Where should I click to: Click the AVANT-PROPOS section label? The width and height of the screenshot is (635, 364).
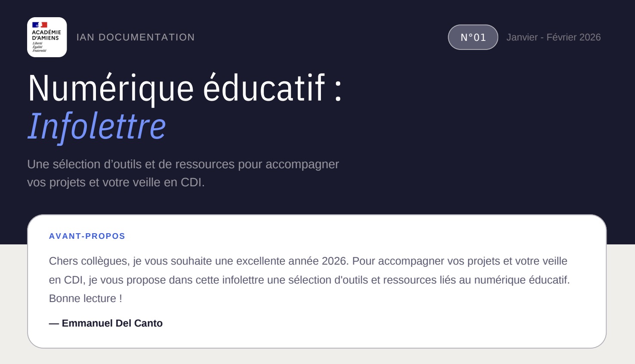pos(87,236)
